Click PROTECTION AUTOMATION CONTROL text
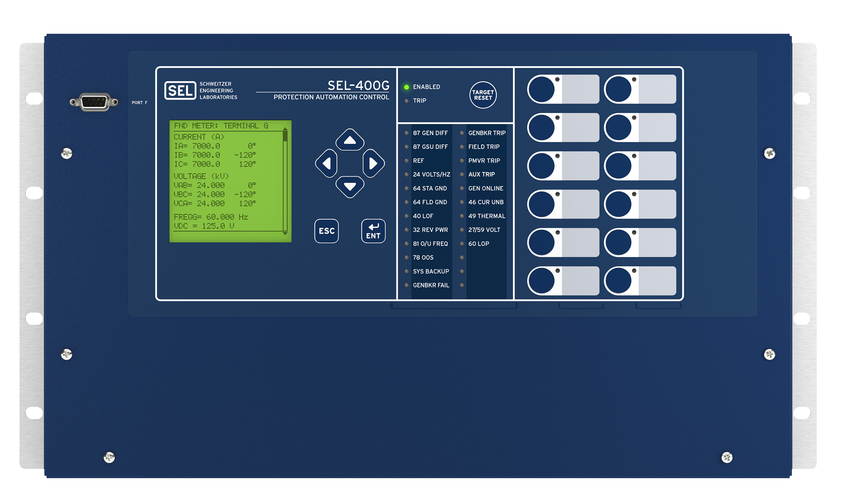The image size is (845, 504). [x=331, y=97]
